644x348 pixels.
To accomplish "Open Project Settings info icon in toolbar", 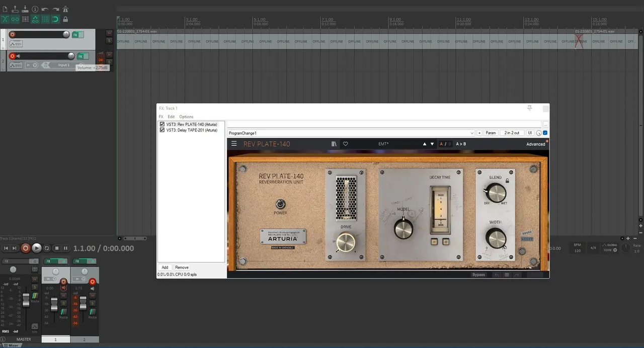I will point(35,9).
